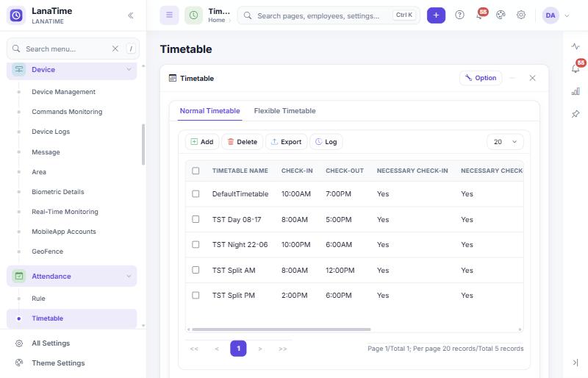This screenshot has height=378, width=588.
Task: Open Device Logs menu item
Action: click(51, 132)
